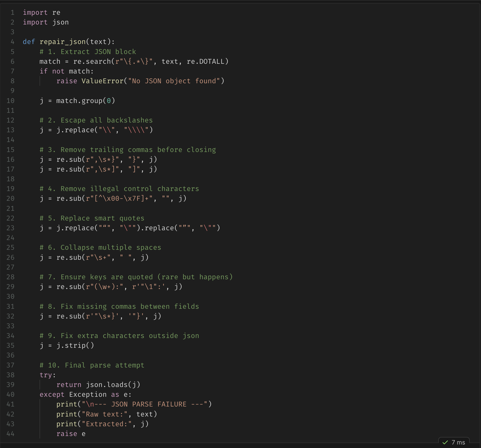
Task: Click the green checkmark execution status icon
Action: tap(445, 442)
